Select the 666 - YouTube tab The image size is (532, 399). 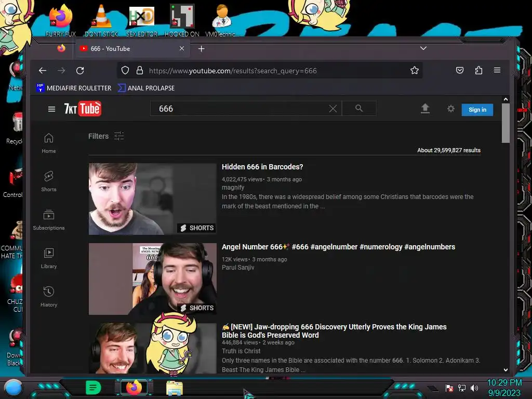coord(132,48)
